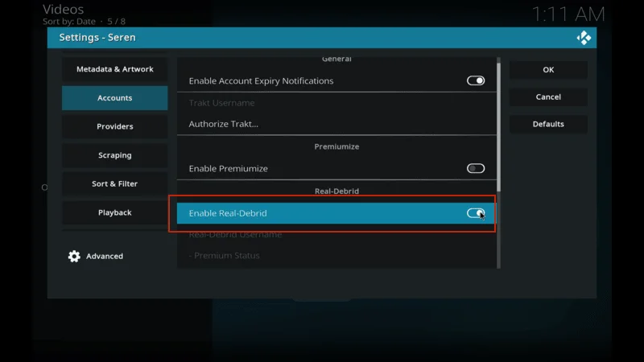The image size is (644, 362).
Task: Open the Providers category
Action: (114, 126)
